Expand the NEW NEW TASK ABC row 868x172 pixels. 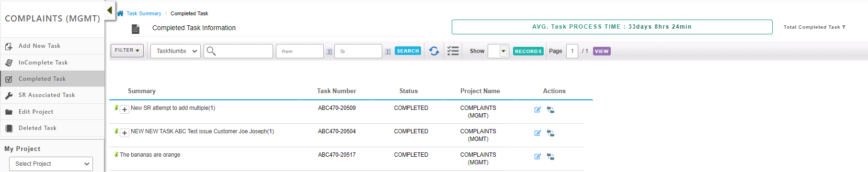click(x=125, y=133)
